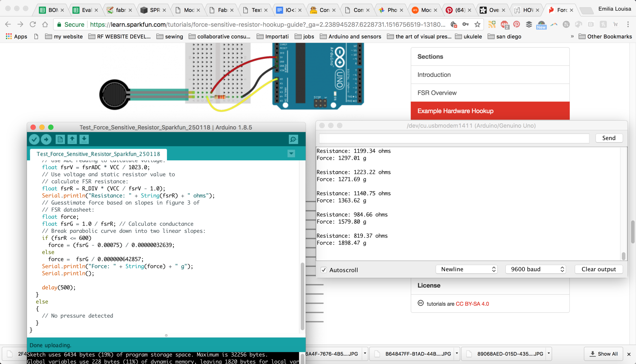
Task: Click the new tab button
Action: tap(586, 10)
